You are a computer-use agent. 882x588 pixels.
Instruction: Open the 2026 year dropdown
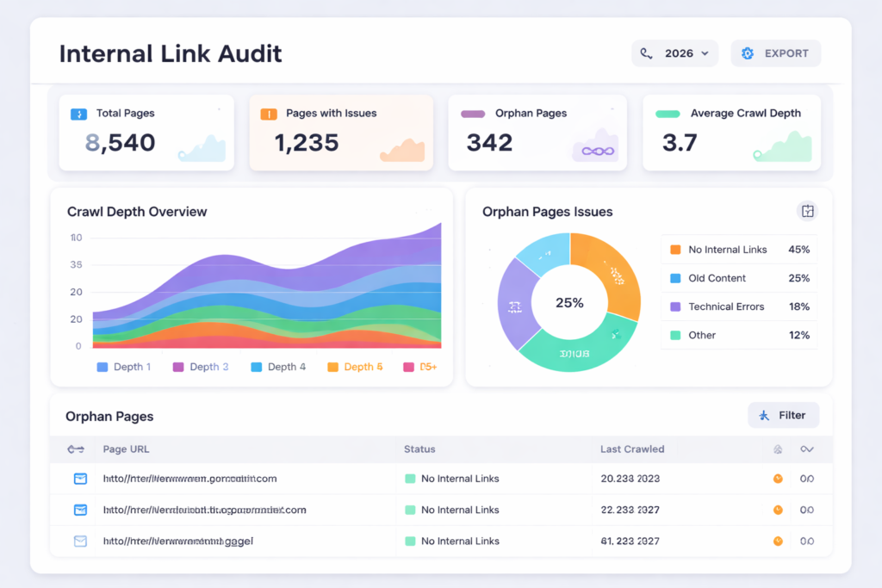tap(674, 53)
